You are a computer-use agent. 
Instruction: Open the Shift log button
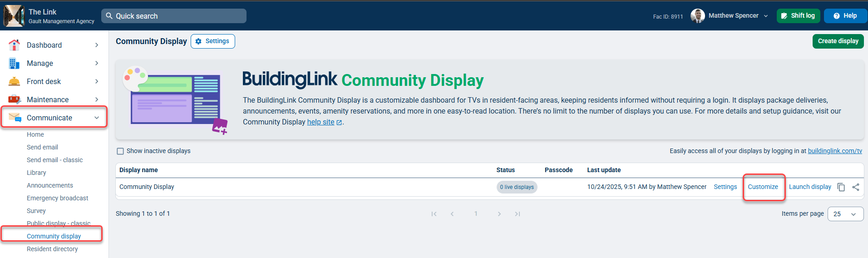pos(798,16)
